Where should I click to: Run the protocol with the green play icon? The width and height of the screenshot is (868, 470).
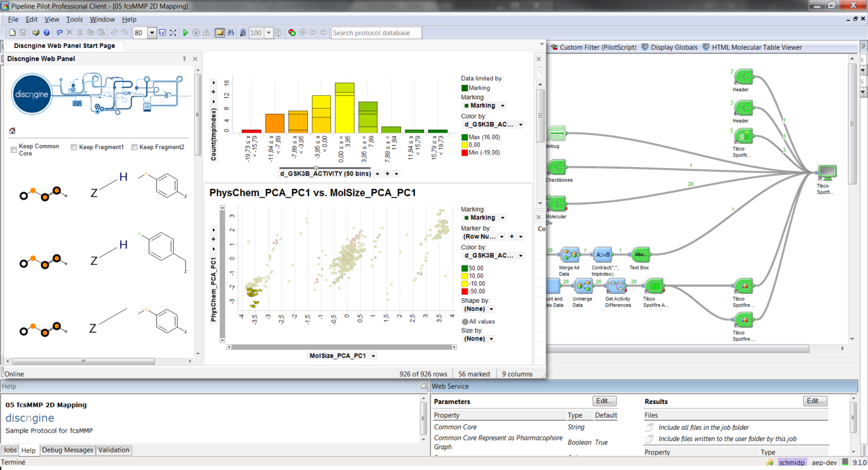[x=186, y=33]
